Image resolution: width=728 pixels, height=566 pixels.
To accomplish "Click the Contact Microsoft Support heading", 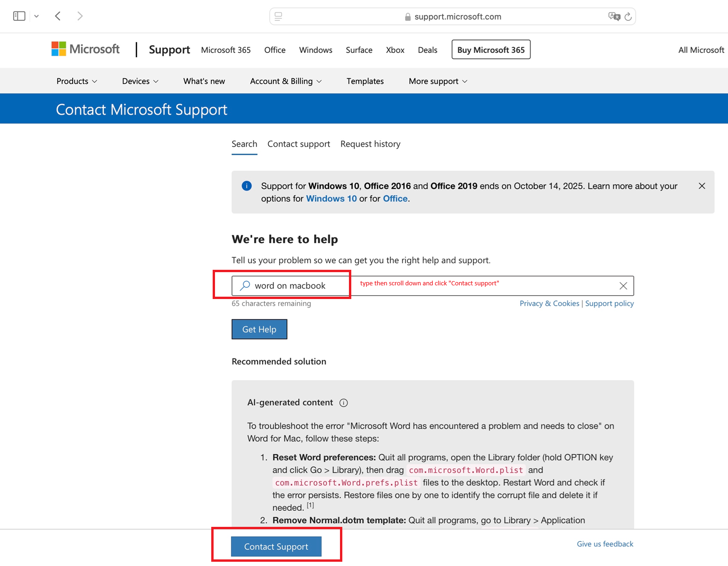I will tap(141, 109).
